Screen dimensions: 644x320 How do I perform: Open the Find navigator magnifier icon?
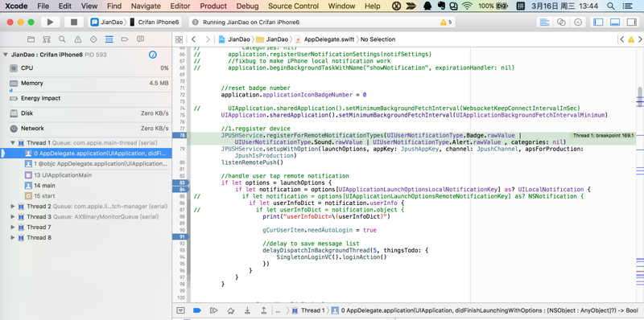point(62,39)
